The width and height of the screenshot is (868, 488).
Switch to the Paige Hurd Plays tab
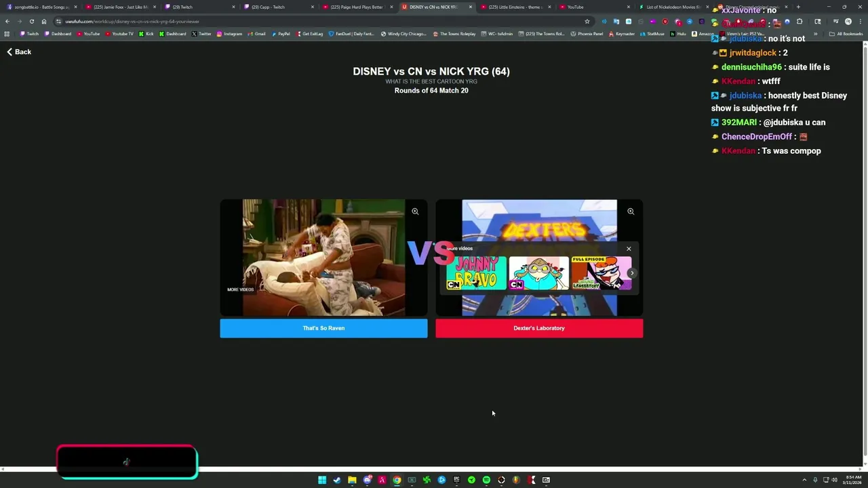(356, 7)
